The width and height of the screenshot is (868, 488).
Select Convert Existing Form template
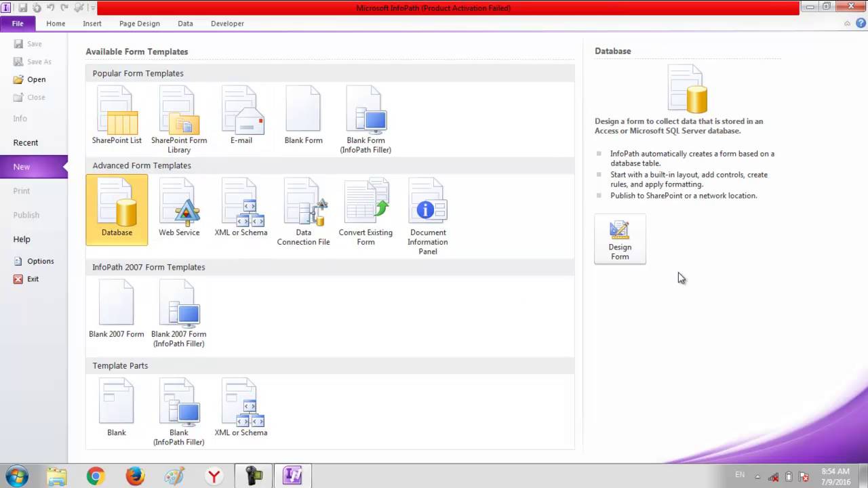[x=366, y=212]
